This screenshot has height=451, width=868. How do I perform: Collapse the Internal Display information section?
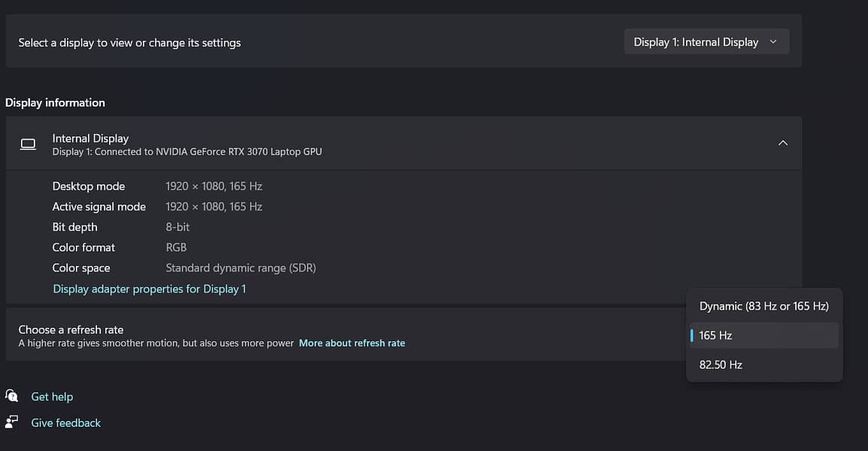[783, 143]
